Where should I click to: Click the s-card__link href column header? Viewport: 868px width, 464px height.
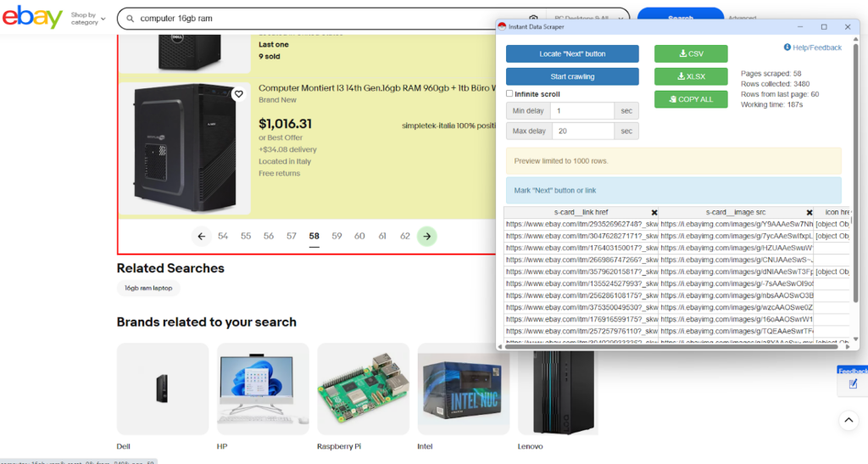581,212
